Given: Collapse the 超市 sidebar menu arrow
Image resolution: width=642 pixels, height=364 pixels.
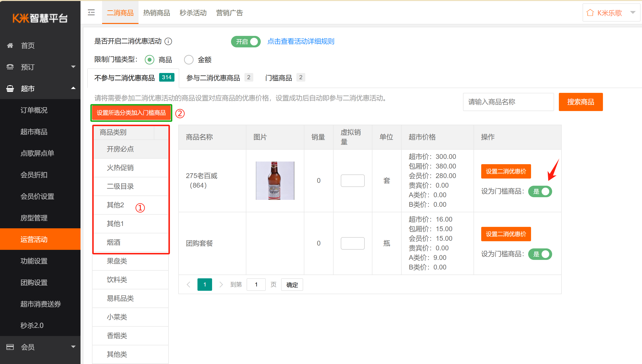Looking at the screenshot, I should coord(73,88).
